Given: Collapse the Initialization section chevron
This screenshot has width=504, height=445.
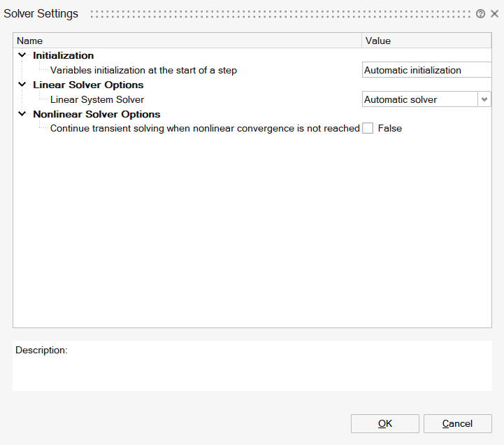Looking at the screenshot, I should [22, 55].
